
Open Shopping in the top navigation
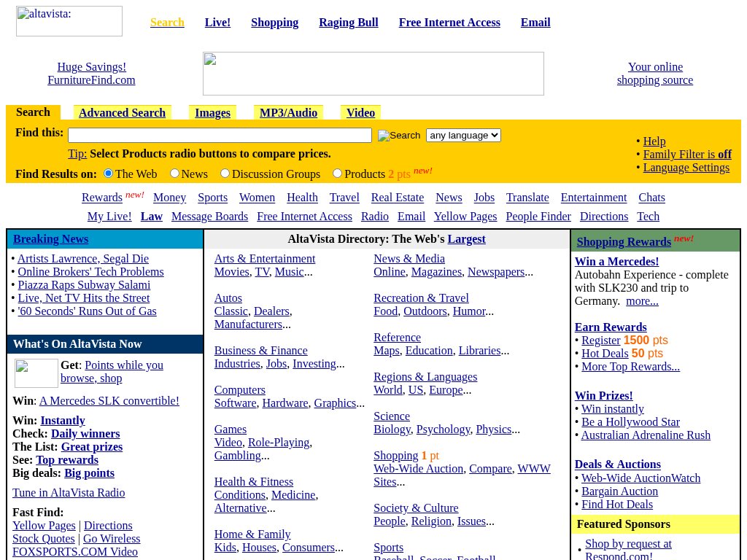coord(275,23)
